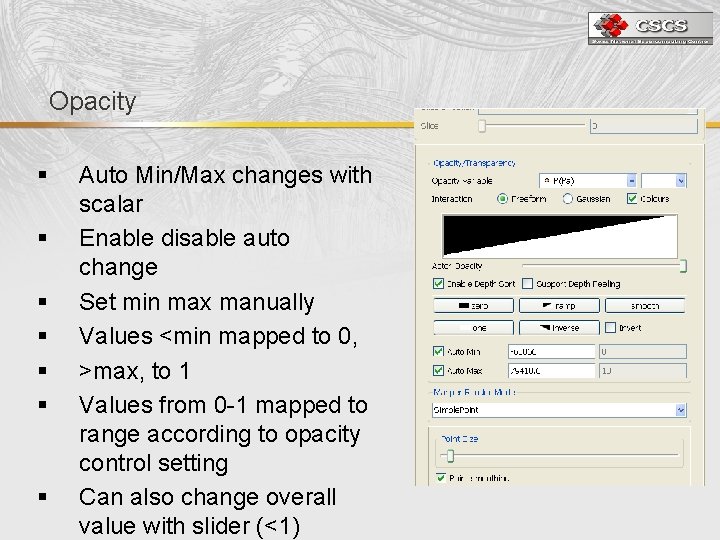The height and width of the screenshot is (540, 720).
Task: Click the Slice slider handle
Action: point(482,125)
